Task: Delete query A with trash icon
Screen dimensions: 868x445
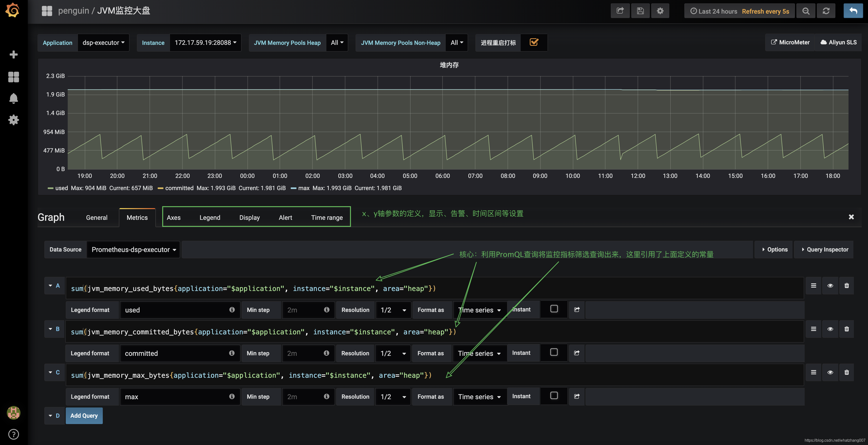Action: pyautogui.click(x=846, y=286)
